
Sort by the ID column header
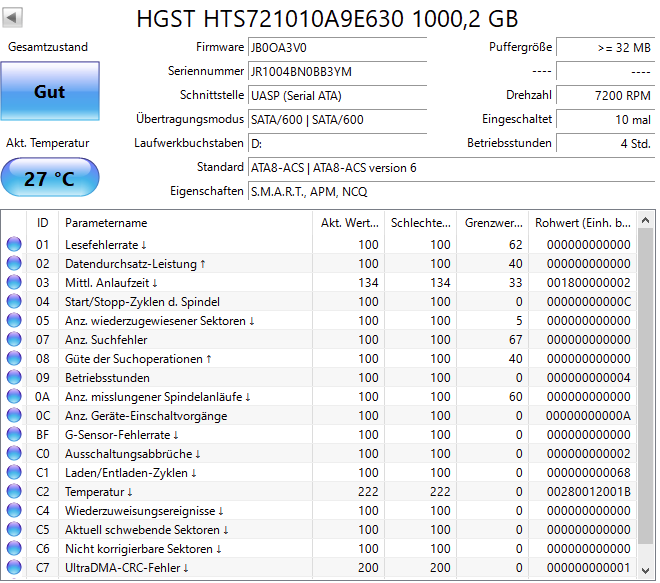[x=43, y=223]
